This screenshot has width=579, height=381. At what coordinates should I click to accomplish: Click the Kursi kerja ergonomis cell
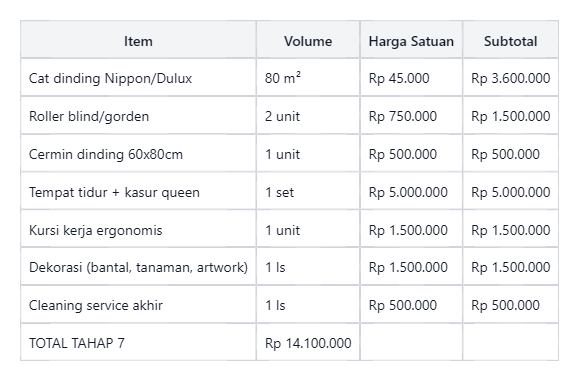point(138,230)
